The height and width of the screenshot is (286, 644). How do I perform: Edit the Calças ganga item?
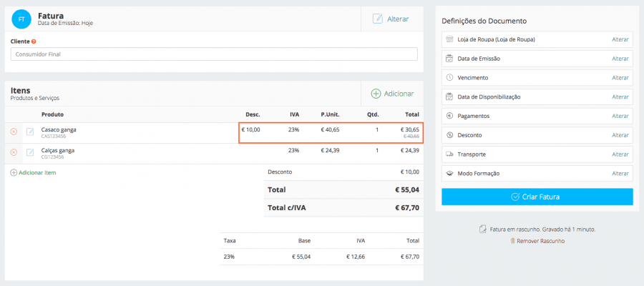tap(30, 152)
